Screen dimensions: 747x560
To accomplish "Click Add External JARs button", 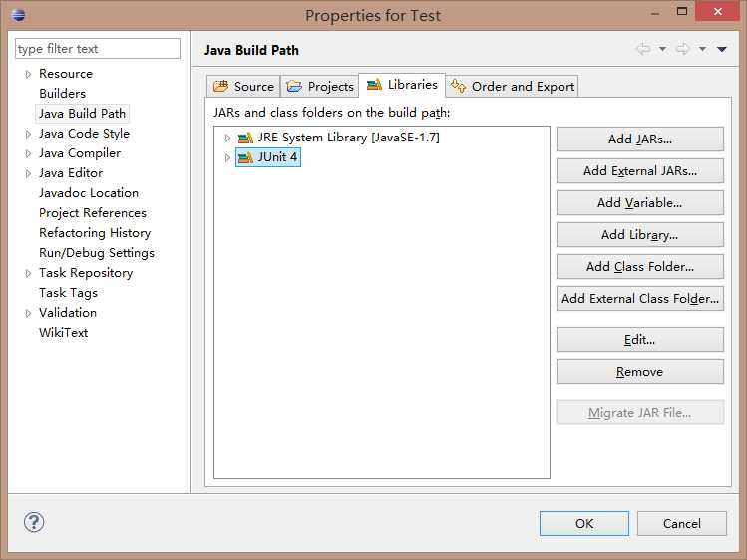I will [640, 170].
